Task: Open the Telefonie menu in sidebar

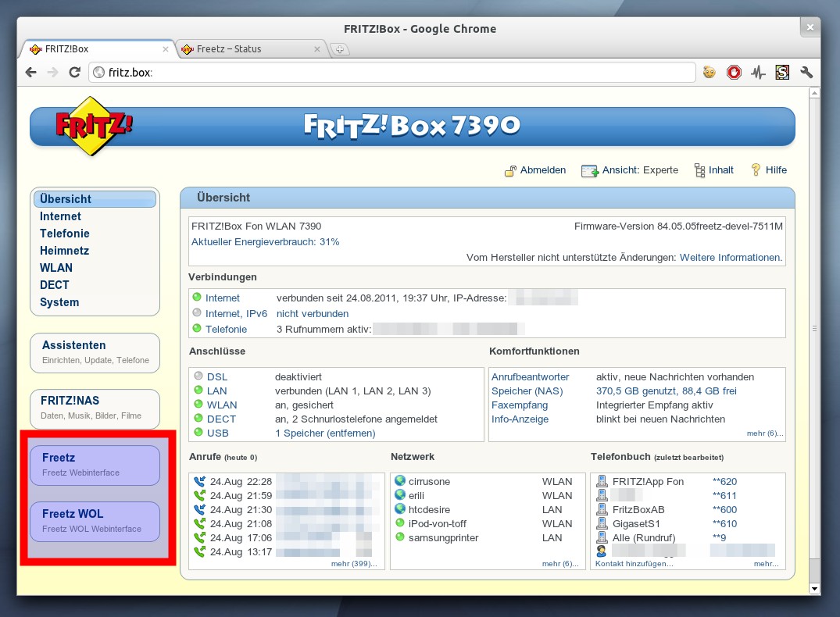Action: pyautogui.click(x=65, y=234)
